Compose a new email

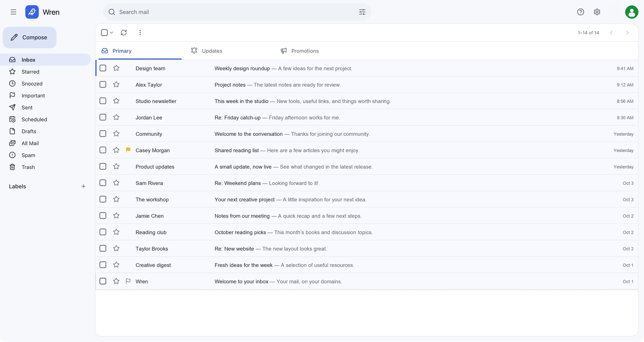(29, 37)
